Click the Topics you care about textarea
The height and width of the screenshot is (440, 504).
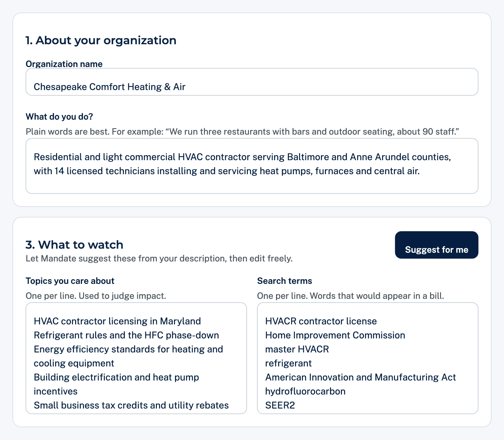tap(136, 358)
